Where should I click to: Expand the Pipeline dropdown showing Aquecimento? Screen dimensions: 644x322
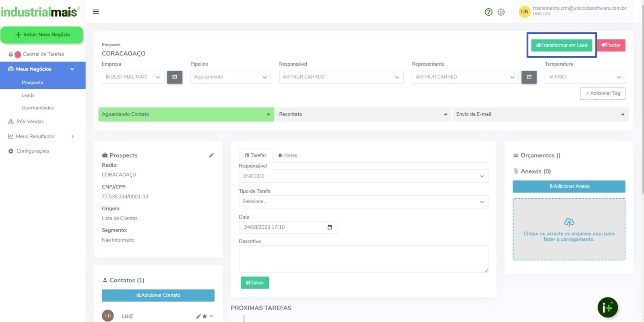pos(230,77)
